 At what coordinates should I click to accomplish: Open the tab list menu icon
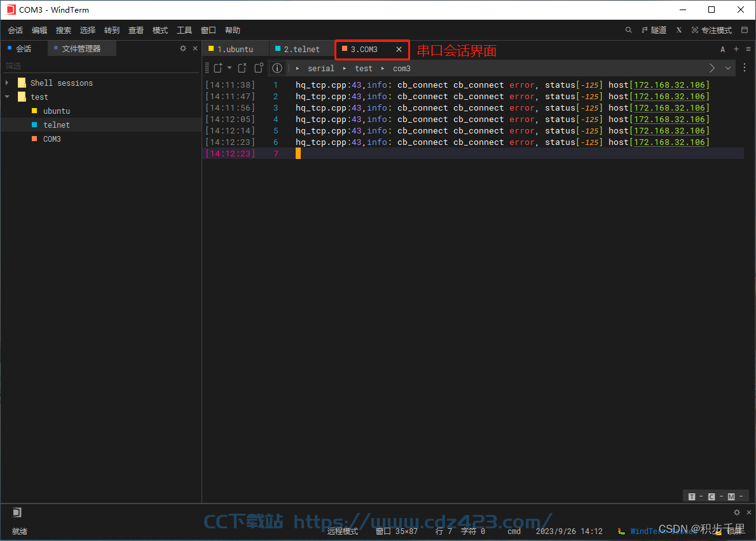click(x=748, y=49)
